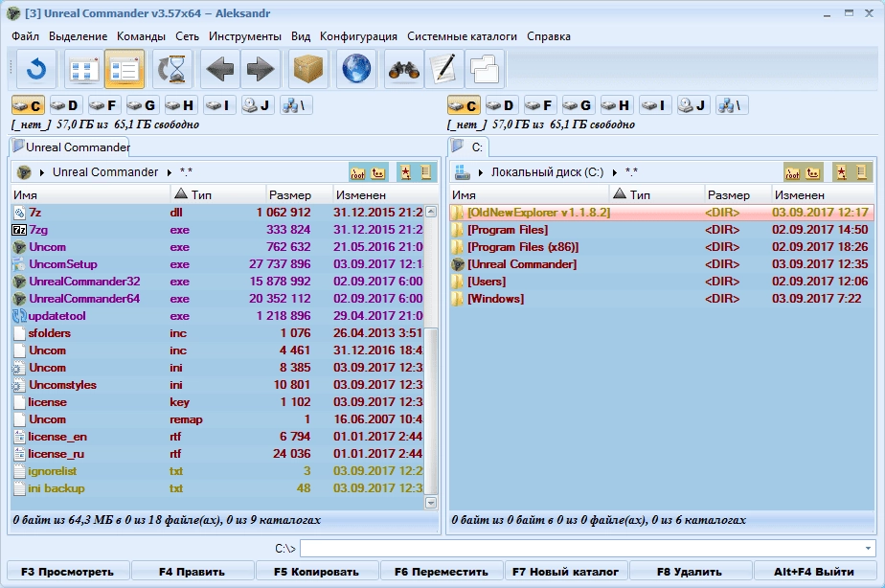Open the Команды menu

click(x=141, y=36)
